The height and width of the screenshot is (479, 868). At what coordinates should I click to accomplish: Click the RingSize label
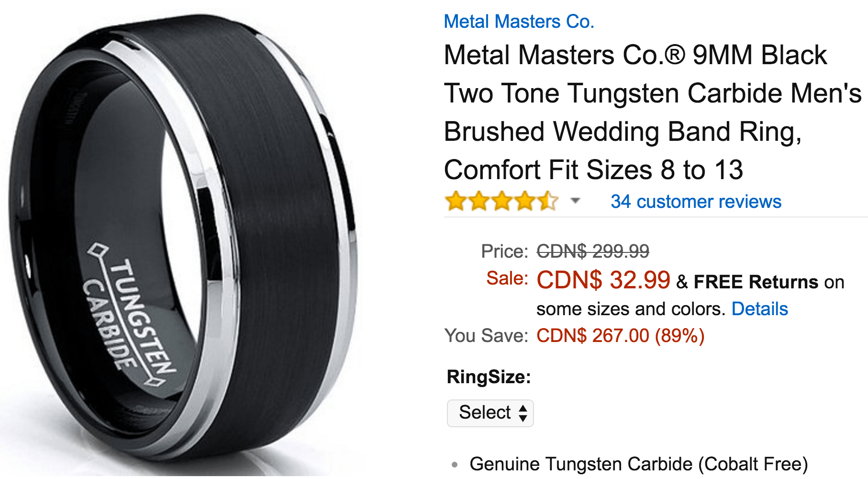[489, 377]
